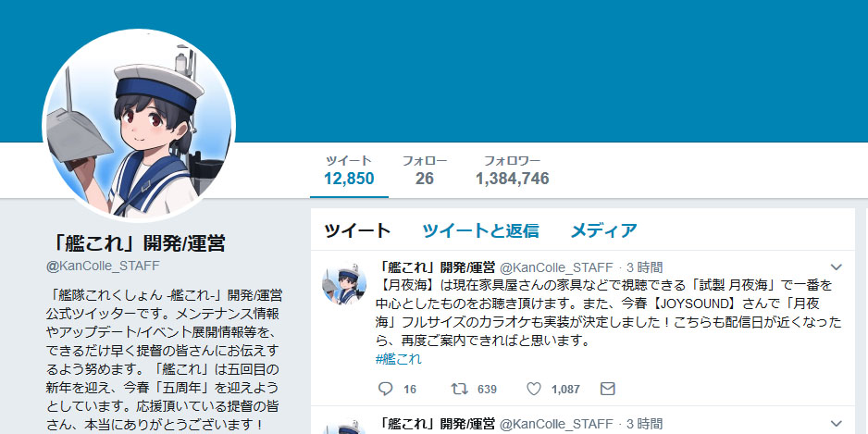Retweet the 月夜海 tweet
Image resolution: width=868 pixels, height=434 pixels.
click(460, 389)
